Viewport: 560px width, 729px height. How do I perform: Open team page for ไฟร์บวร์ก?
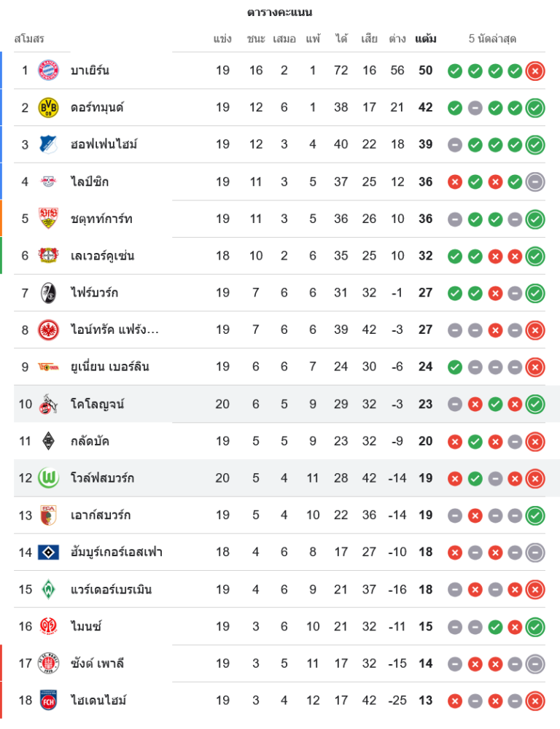pos(94,293)
